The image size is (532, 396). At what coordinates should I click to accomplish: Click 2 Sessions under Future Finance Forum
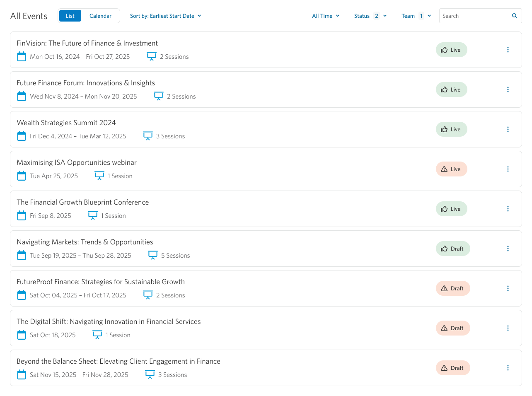pyautogui.click(x=181, y=96)
